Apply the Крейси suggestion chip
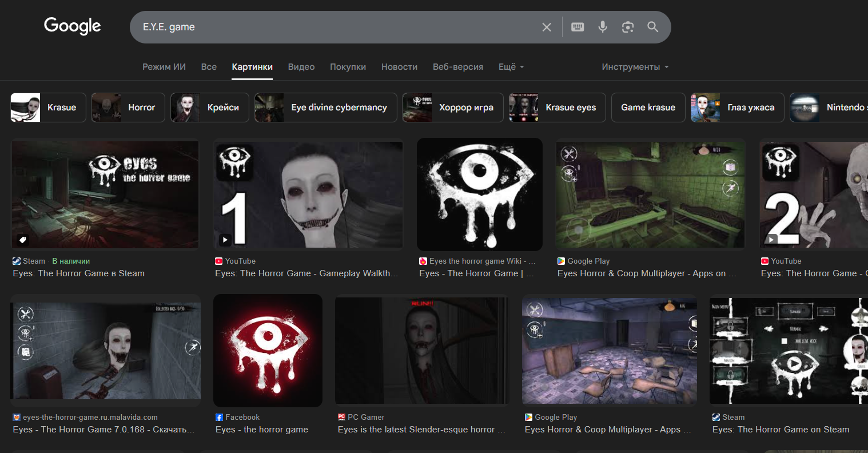This screenshot has height=453, width=868. (209, 108)
